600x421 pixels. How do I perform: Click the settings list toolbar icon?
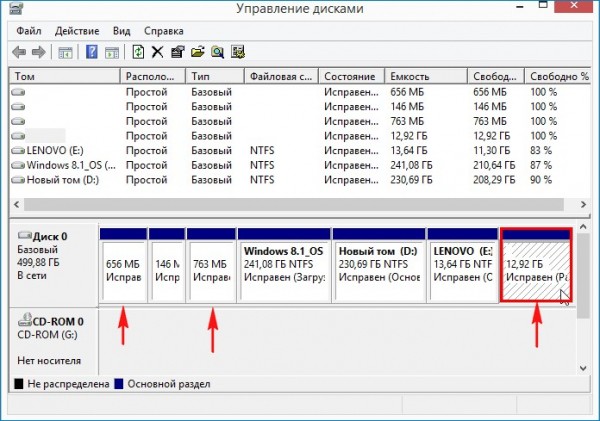[x=238, y=52]
